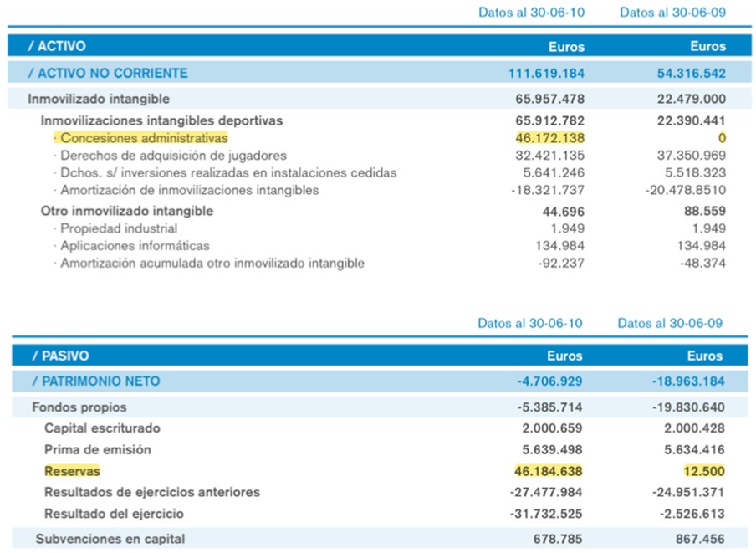The height and width of the screenshot is (553, 756).
Task: Click the '/ ACTIVO' section header
Action: [57, 46]
